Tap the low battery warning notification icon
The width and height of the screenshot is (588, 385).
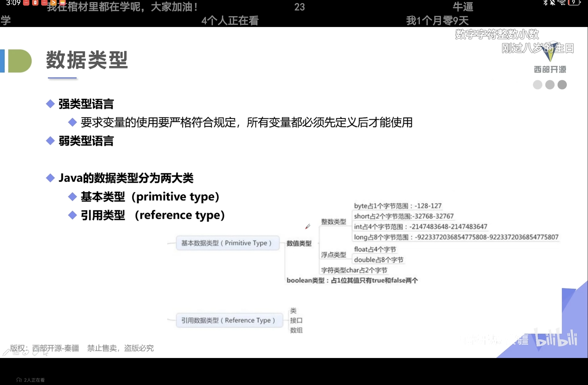tap(35, 3)
